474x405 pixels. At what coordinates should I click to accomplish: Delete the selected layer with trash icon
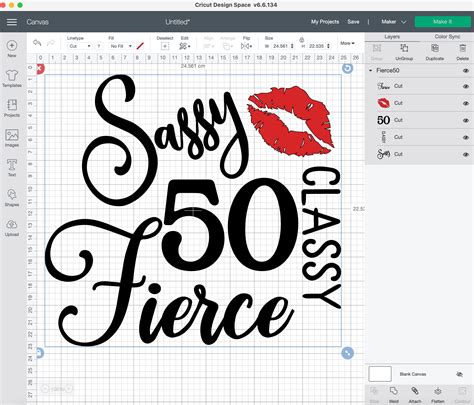click(x=463, y=48)
